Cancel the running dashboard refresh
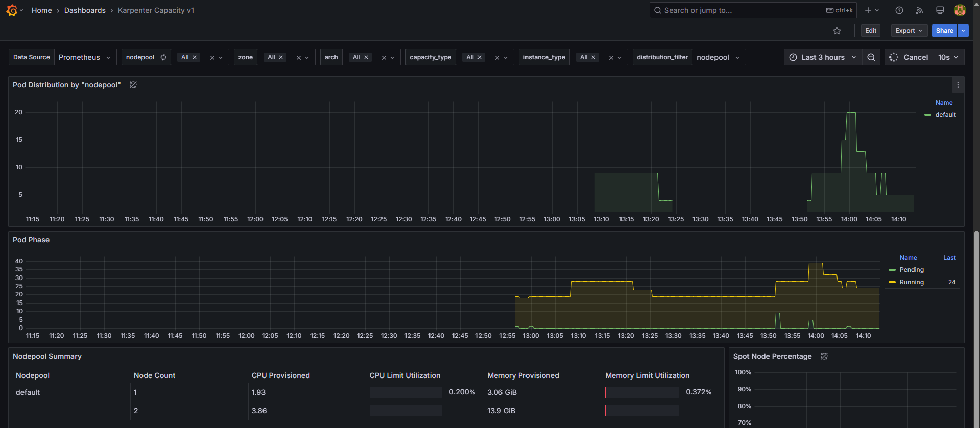 coord(909,57)
